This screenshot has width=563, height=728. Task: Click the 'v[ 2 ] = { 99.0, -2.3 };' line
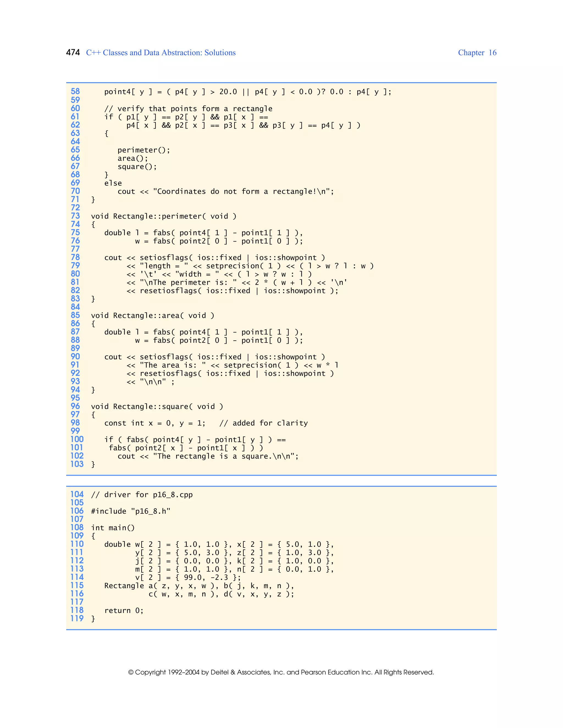(x=188, y=577)
